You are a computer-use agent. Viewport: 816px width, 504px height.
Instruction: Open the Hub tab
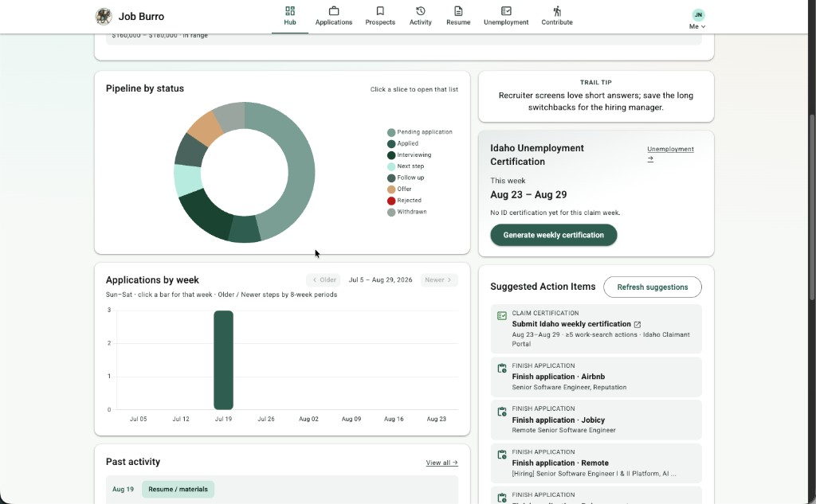click(290, 16)
